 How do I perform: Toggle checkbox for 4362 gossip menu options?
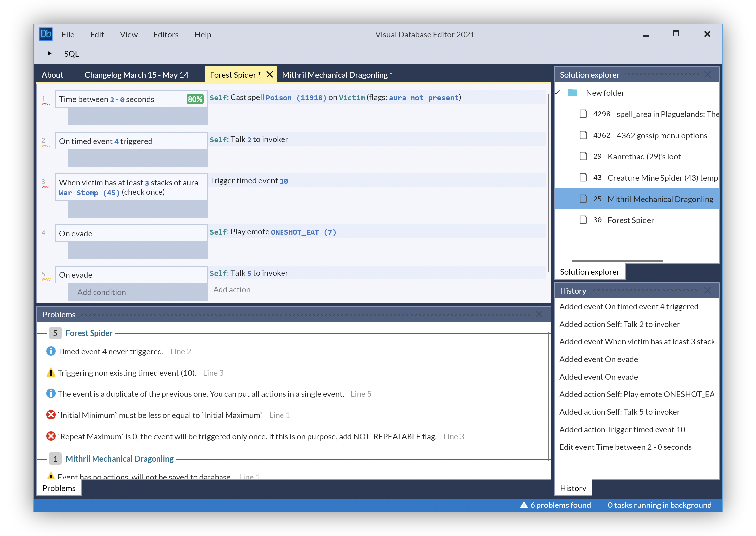tap(583, 135)
